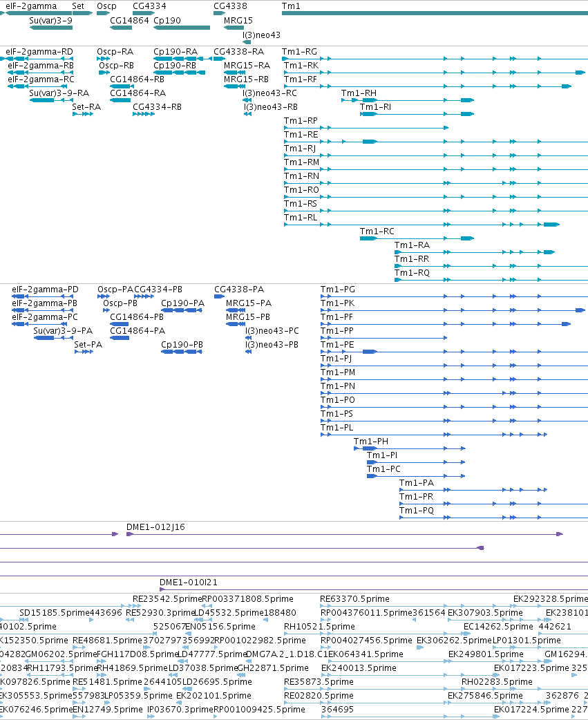Select transcript label MRG15-RA
The width and height of the screenshot is (588, 720).
[247, 66]
